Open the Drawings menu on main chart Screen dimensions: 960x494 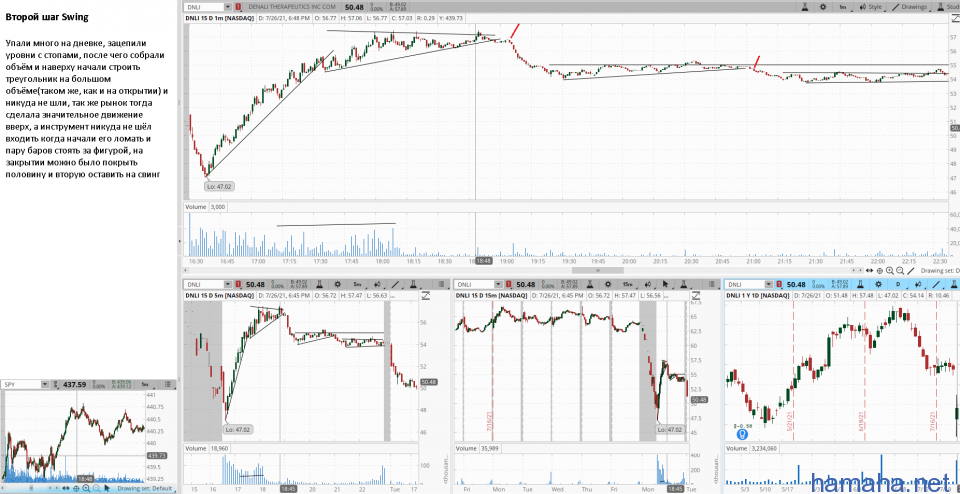click(911, 7)
